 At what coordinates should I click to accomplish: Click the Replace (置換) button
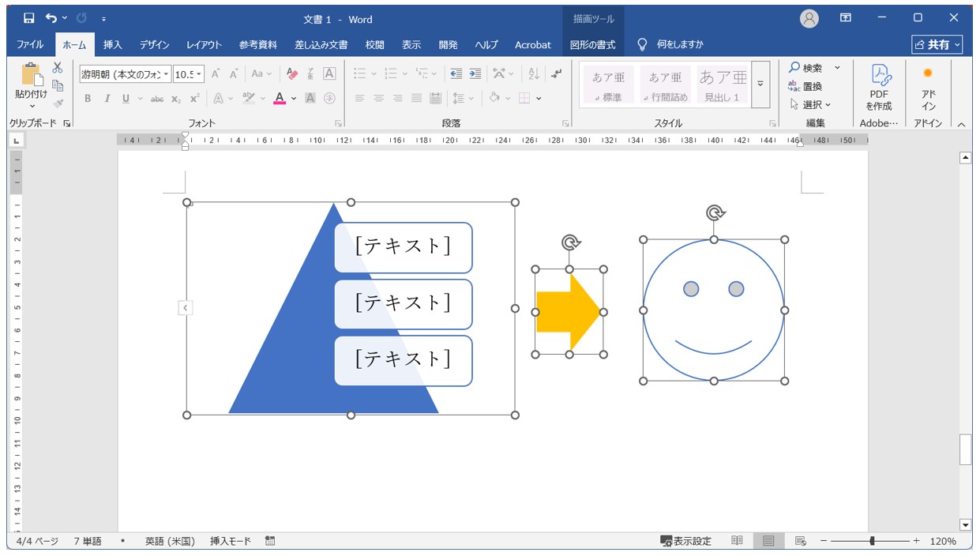pos(805,86)
